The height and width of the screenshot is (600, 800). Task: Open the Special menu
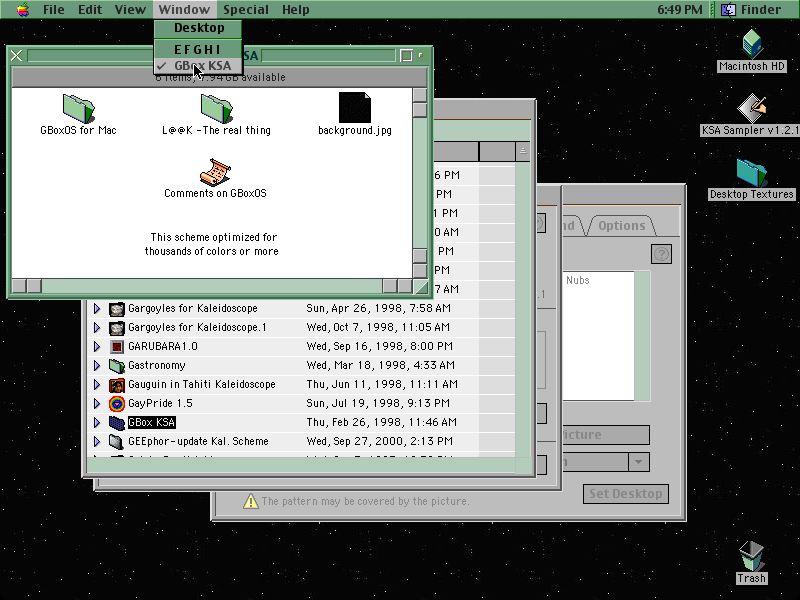point(246,9)
